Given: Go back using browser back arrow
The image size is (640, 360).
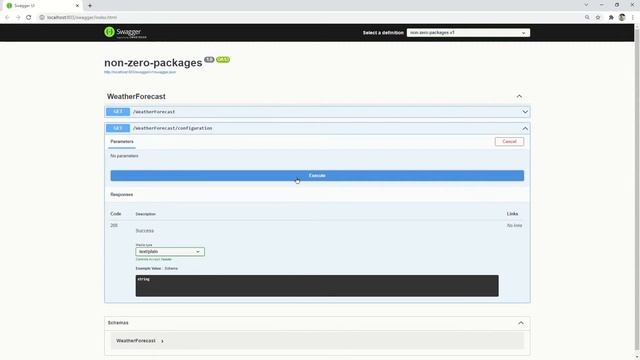Looking at the screenshot, I should [7, 18].
